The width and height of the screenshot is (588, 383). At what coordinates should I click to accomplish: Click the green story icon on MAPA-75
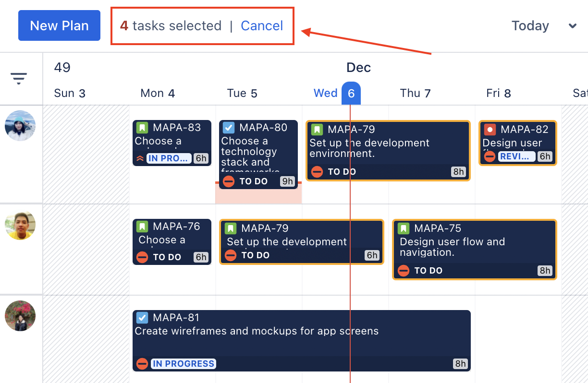pyautogui.click(x=404, y=228)
